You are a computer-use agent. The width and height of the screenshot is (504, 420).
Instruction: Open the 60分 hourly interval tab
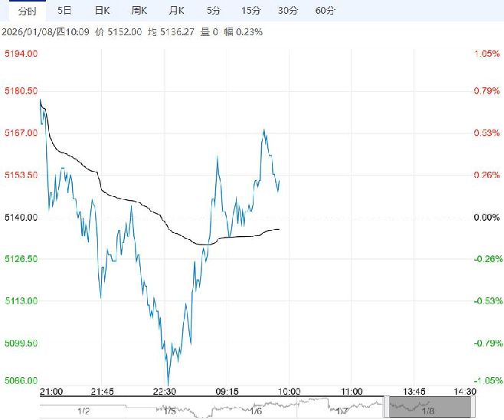(325, 10)
